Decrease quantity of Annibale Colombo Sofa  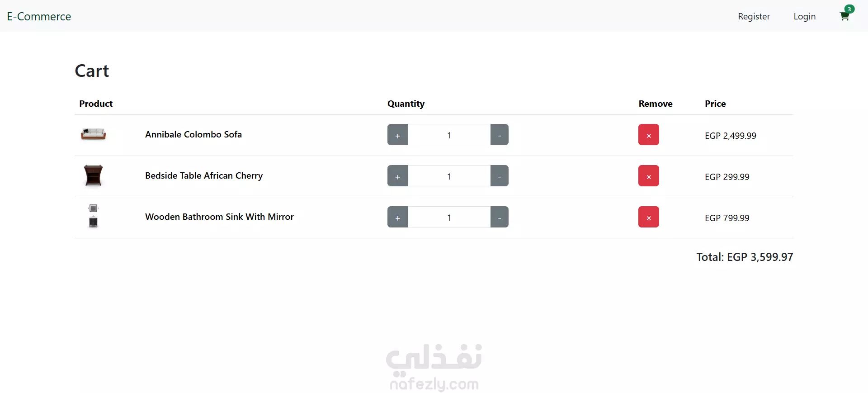point(500,135)
